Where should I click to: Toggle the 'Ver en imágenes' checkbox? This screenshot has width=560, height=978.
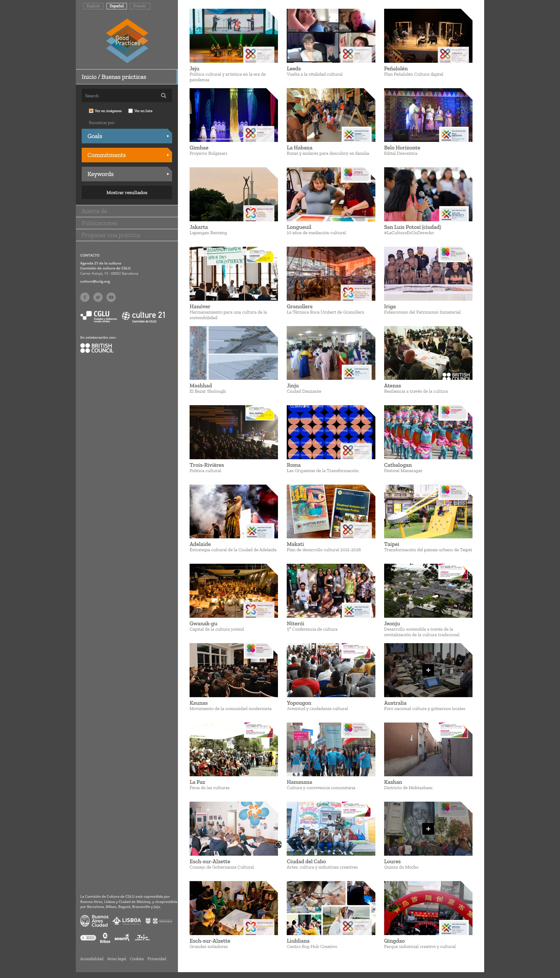(91, 111)
